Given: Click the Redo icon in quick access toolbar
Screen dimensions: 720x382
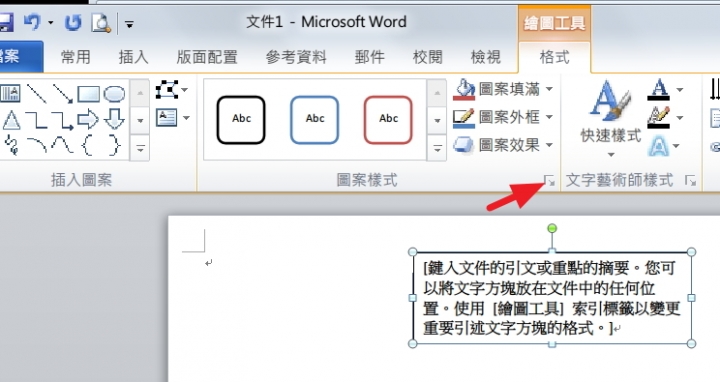Looking at the screenshot, I should [73, 22].
